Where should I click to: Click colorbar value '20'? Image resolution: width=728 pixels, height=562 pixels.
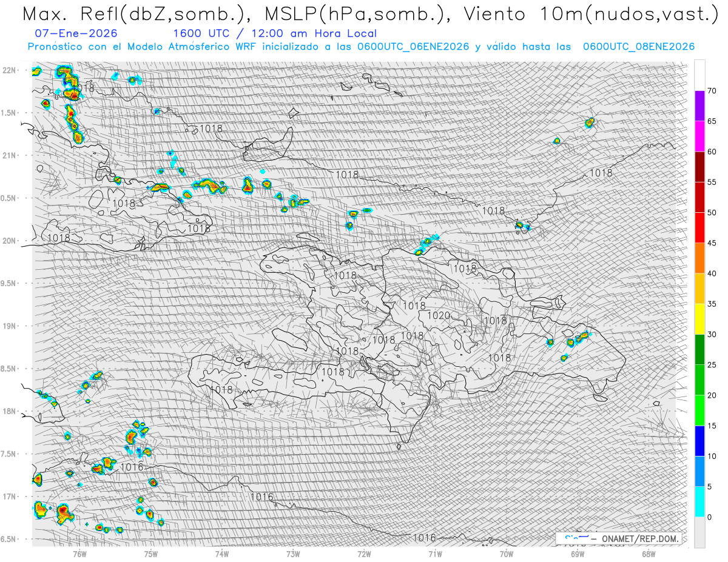pos(712,395)
